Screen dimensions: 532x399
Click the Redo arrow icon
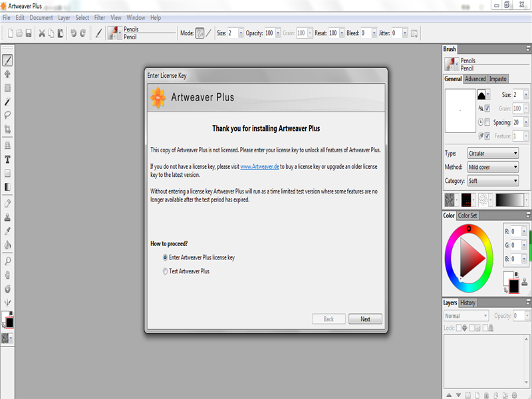tap(82, 33)
